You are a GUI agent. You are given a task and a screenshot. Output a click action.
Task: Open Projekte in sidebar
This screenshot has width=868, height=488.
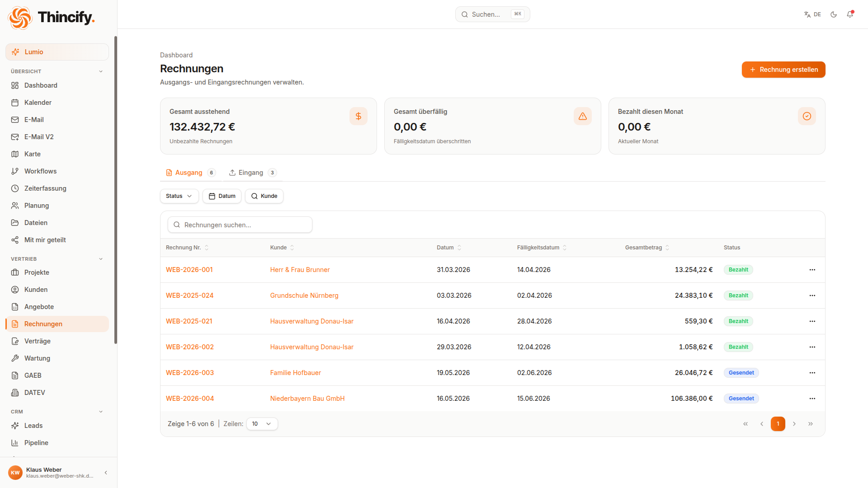pyautogui.click(x=57, y=272)
